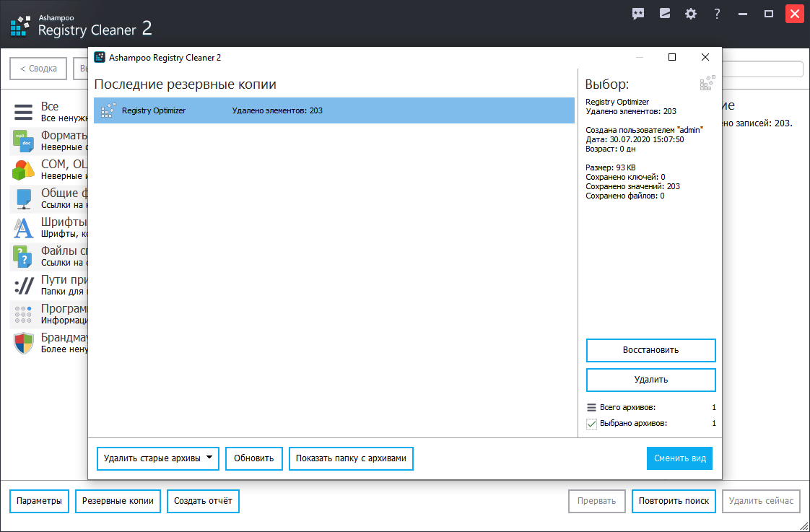Select the help files category icon
This screenshot has width=810, height=532.
23,257
